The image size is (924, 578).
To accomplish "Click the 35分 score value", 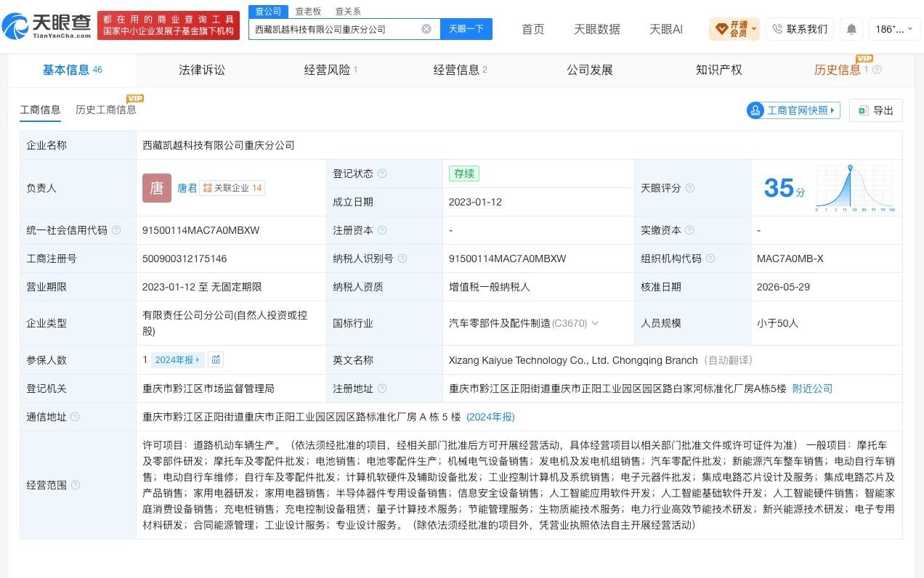I will [785, 188].
